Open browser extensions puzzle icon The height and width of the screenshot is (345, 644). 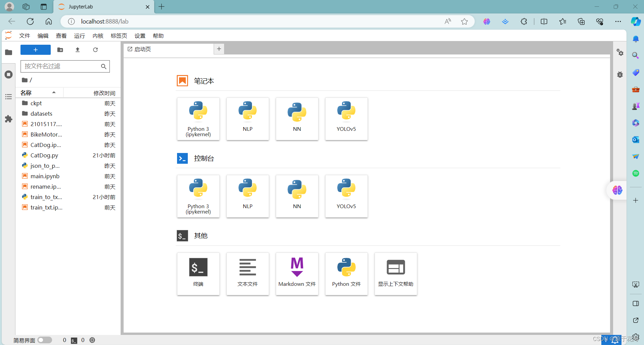(524, 22)
